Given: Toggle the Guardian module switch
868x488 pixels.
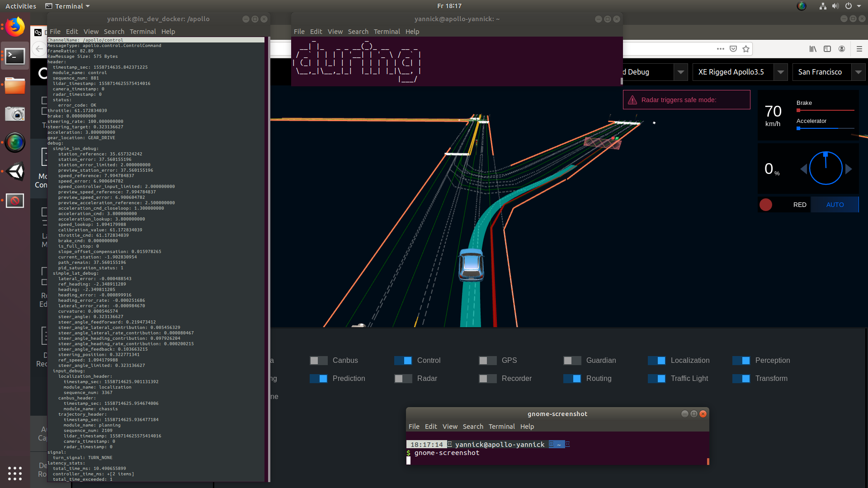Looking at the screenshot, I should pos(572,361).
